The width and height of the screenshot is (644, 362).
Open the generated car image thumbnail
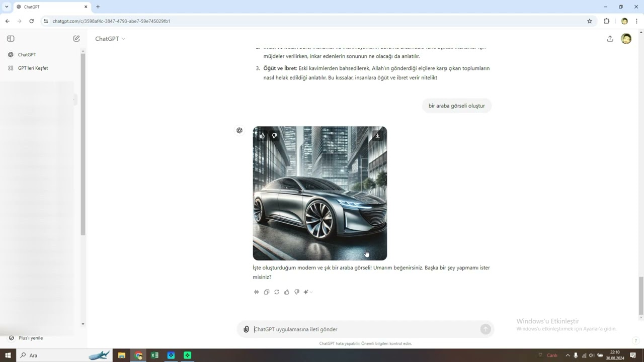coord(320,194)
